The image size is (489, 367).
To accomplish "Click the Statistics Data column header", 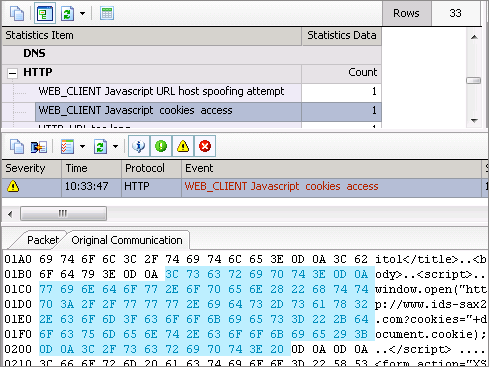I will click(342, 36).
